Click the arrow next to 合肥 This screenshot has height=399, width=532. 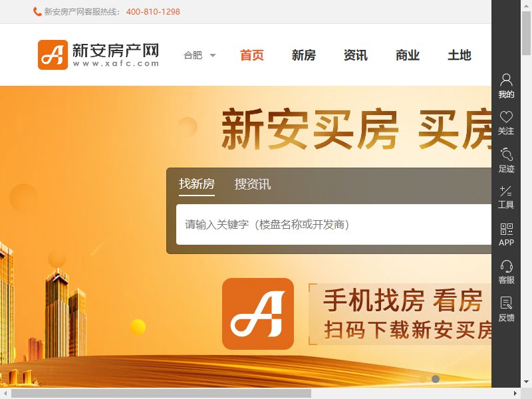[213, 55]
